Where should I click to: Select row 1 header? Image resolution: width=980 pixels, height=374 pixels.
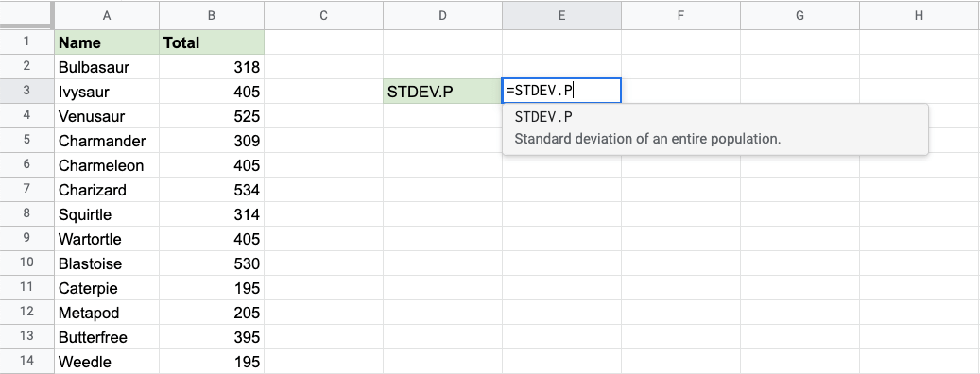[26, 42]
